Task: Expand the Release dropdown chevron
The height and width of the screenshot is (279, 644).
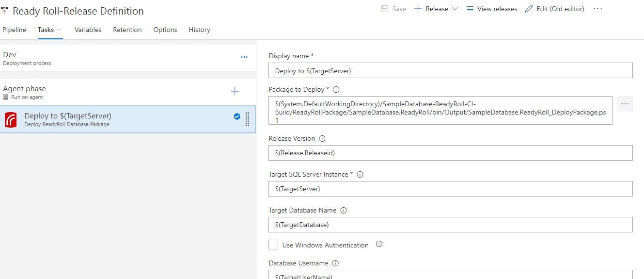Action: (455, 9)
